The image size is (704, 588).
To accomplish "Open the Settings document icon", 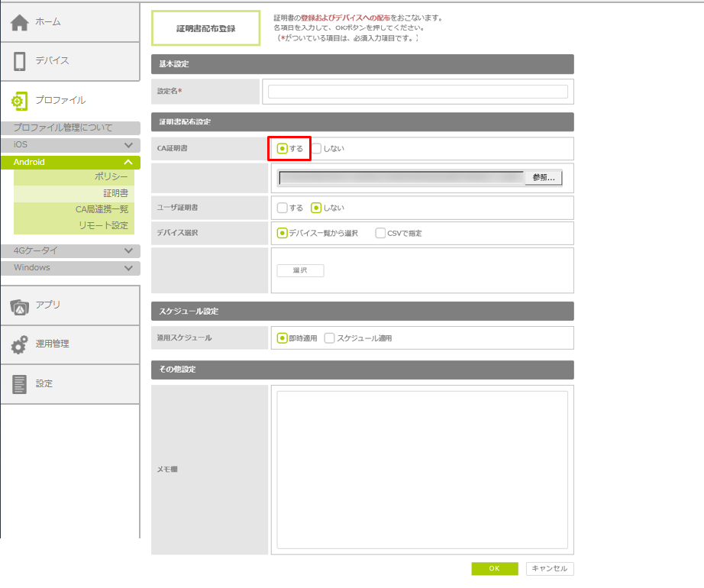I will 20,384.
